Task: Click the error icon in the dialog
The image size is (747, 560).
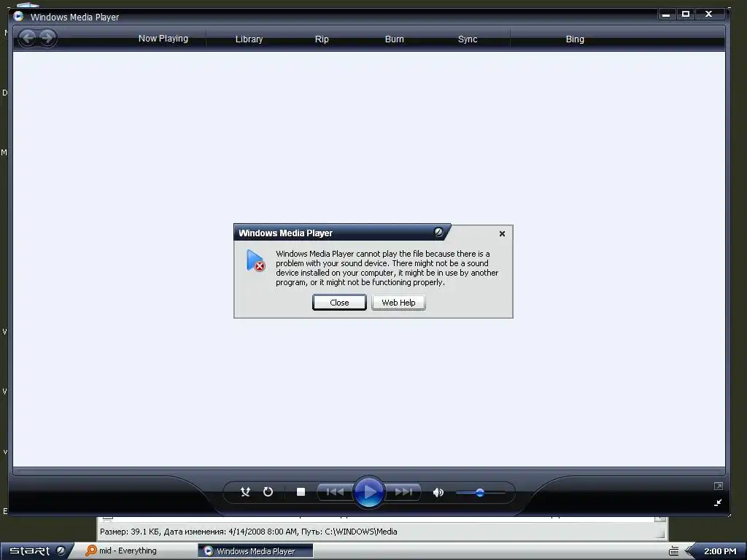Action: [255, 261]
